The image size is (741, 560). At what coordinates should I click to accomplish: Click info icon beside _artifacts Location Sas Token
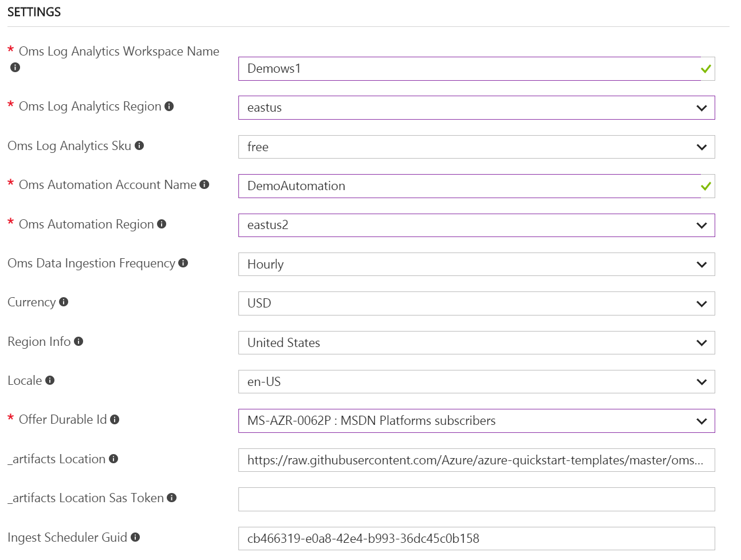(172, 498)
